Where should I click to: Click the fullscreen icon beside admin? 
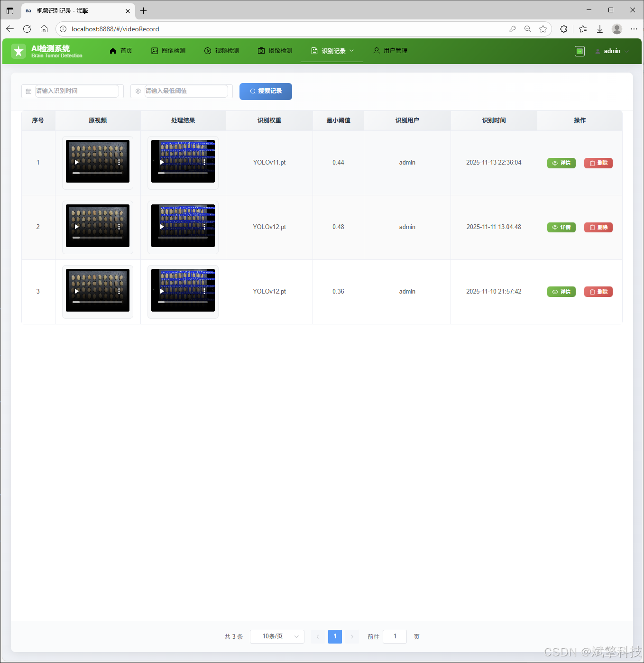[580, 51]
